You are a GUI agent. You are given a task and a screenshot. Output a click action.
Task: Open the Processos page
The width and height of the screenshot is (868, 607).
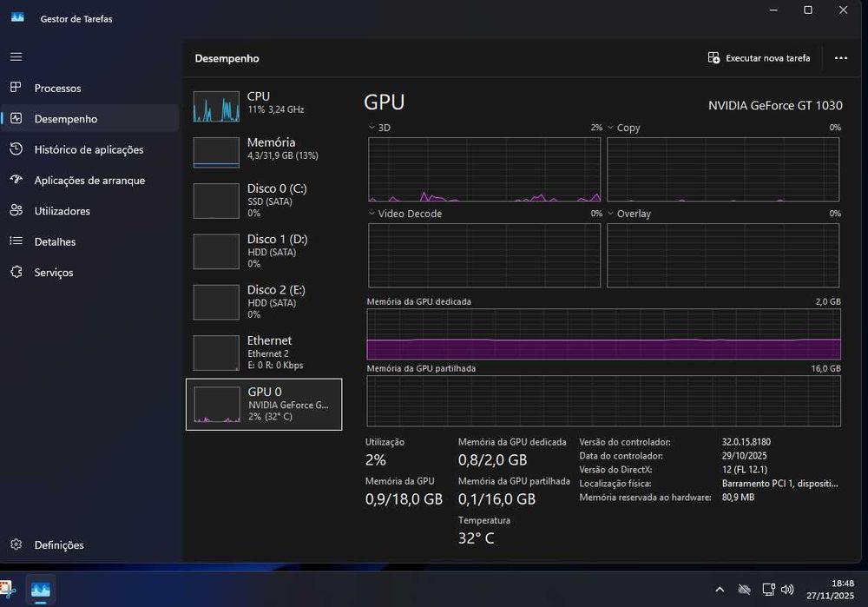(89, 88)
